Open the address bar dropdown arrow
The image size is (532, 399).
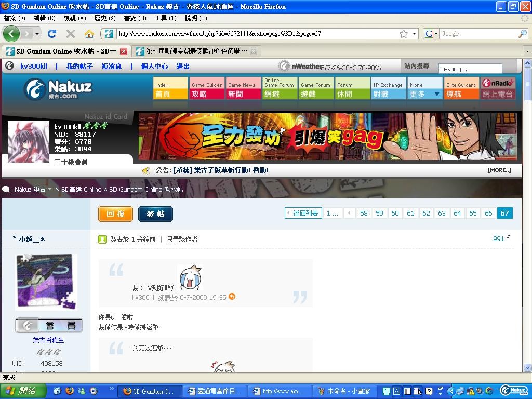(x=414, y=34)
